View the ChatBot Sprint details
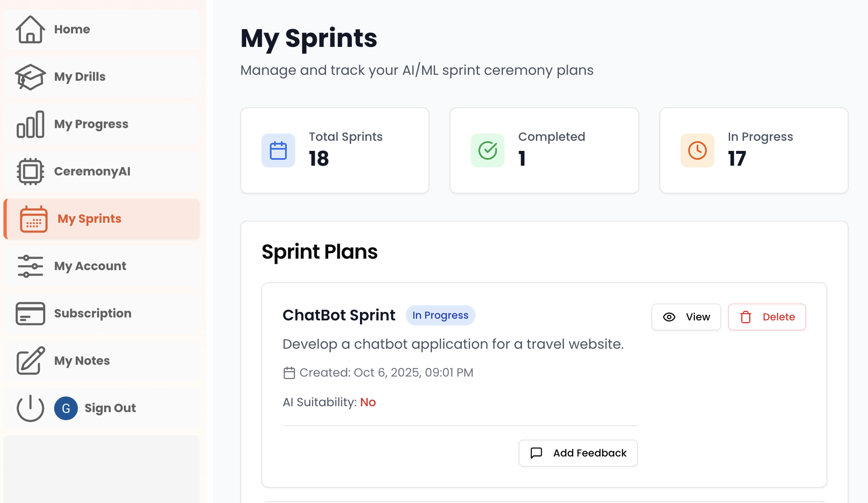The image size is (868, 503). click(686, 317)
